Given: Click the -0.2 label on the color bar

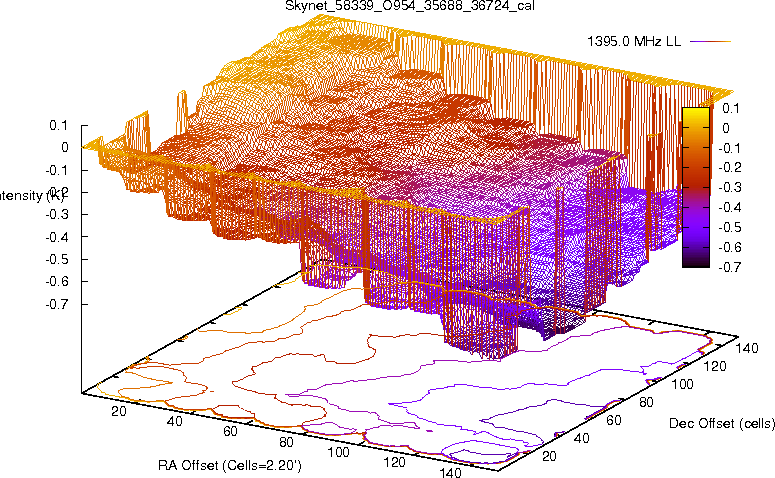Looking at the screenshot, I should 730,168.
